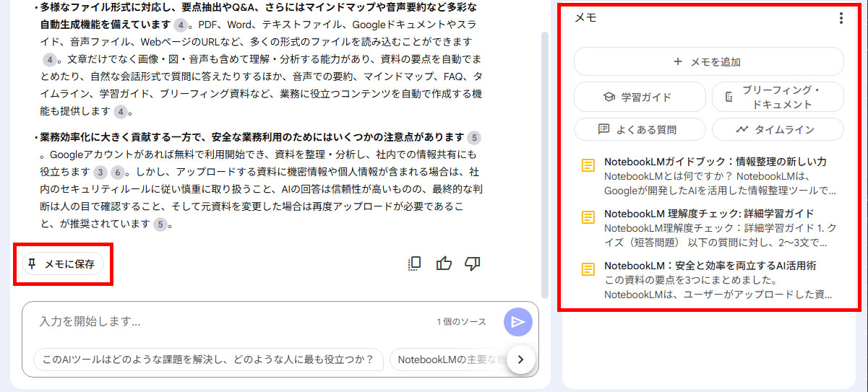The width and height of the screenshot is (868, 392).
Task: Open citation 4 after 読み込むことができます
Action: [x=49, y=59]
